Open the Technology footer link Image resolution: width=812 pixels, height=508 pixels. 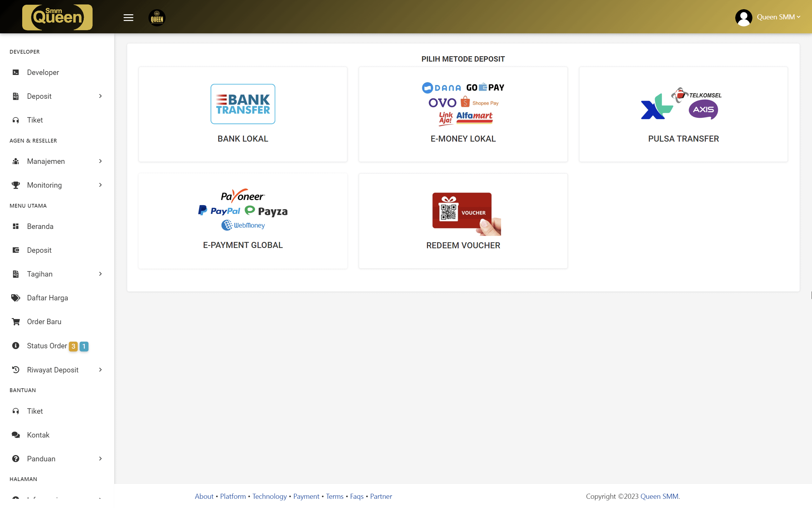click(269, 497)
